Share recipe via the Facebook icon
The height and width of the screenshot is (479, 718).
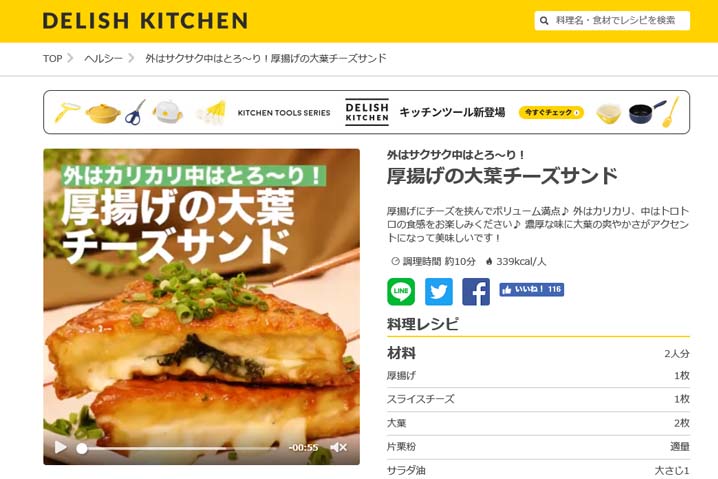click(x=476, y=292)
